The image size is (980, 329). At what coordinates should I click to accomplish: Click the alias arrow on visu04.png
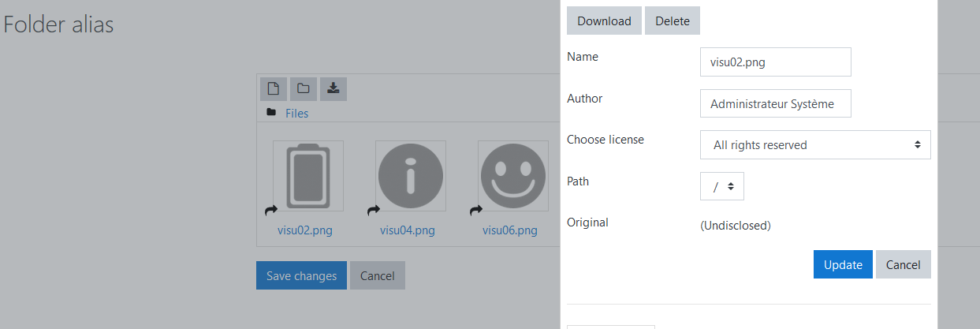tap(374, 210)
